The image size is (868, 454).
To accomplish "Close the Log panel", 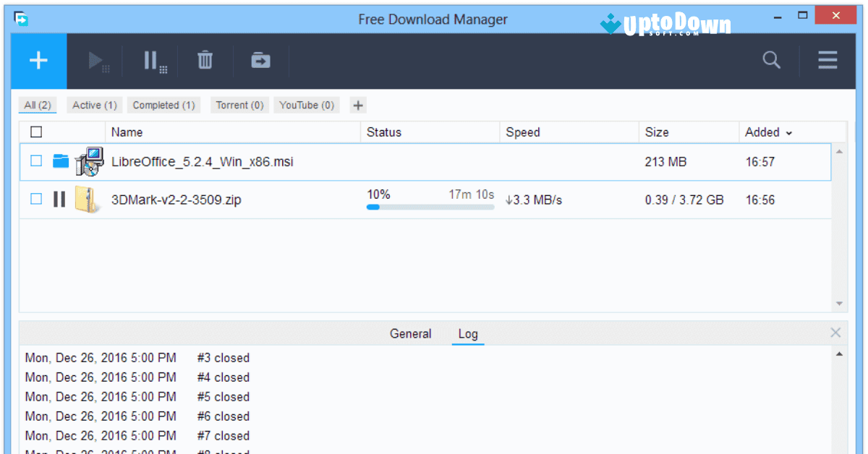I will pyautogui.click(x=835, y=333).
